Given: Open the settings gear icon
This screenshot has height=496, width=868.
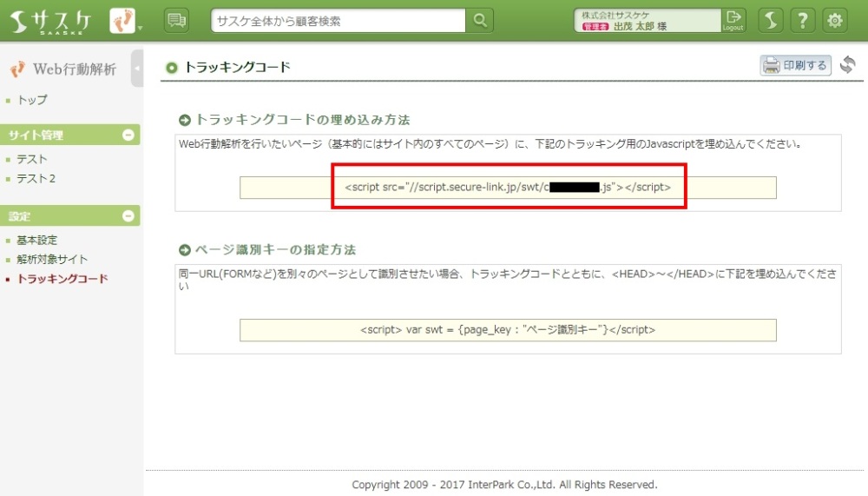Looking at the screenshot, I should click(835, 21).
